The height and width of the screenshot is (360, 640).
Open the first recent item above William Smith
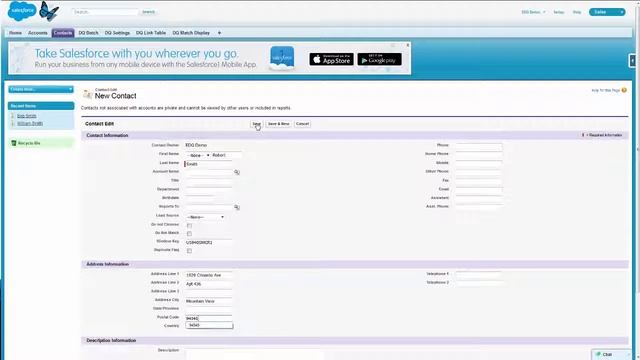(27, 116)
